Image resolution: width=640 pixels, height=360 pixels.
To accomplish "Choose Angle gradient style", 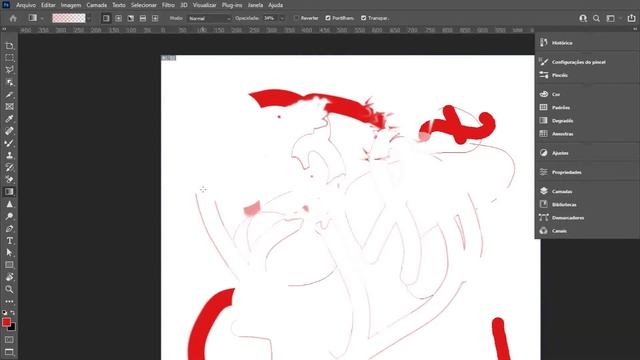I will tap(131, 18).
